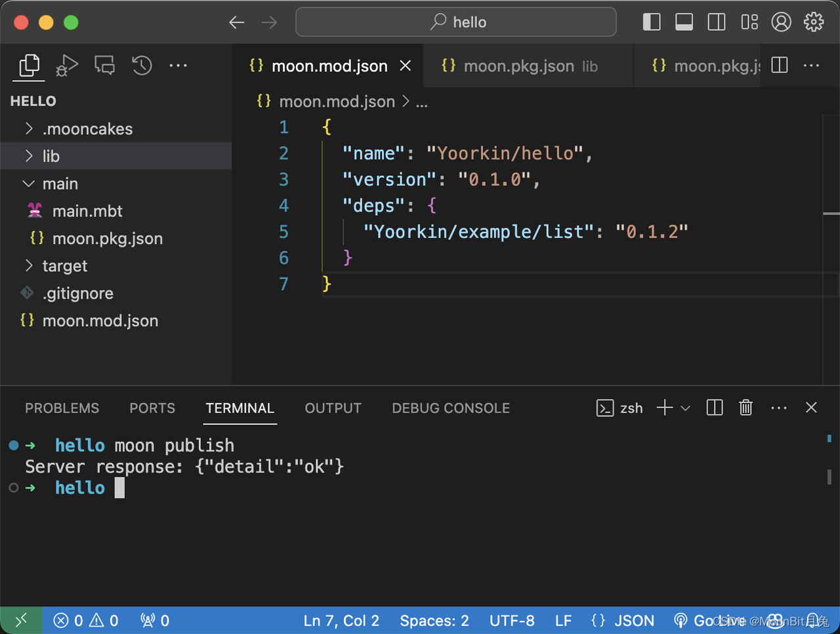Change file encoding UTF-8
Screen dimensions: 840x634
pos(512,620)
